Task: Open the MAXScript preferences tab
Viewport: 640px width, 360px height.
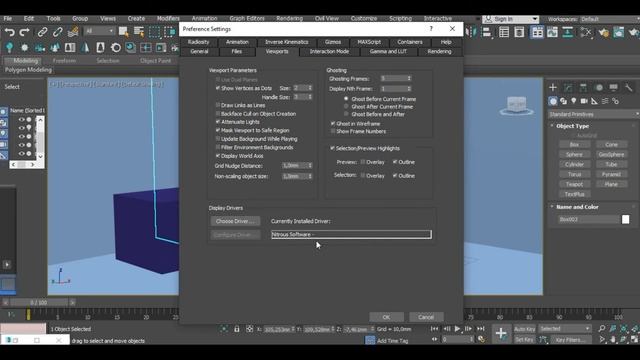Action: tap(369, 42)
